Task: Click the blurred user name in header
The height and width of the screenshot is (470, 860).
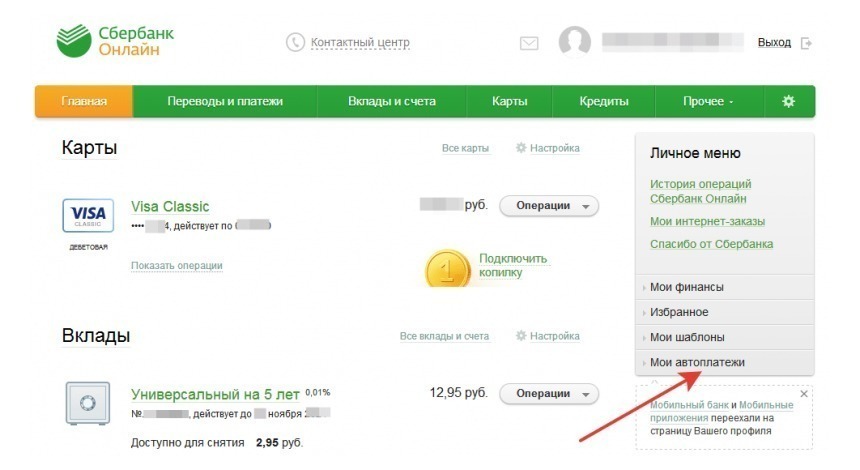Action: pyautogui.click(x=673, y=42)
